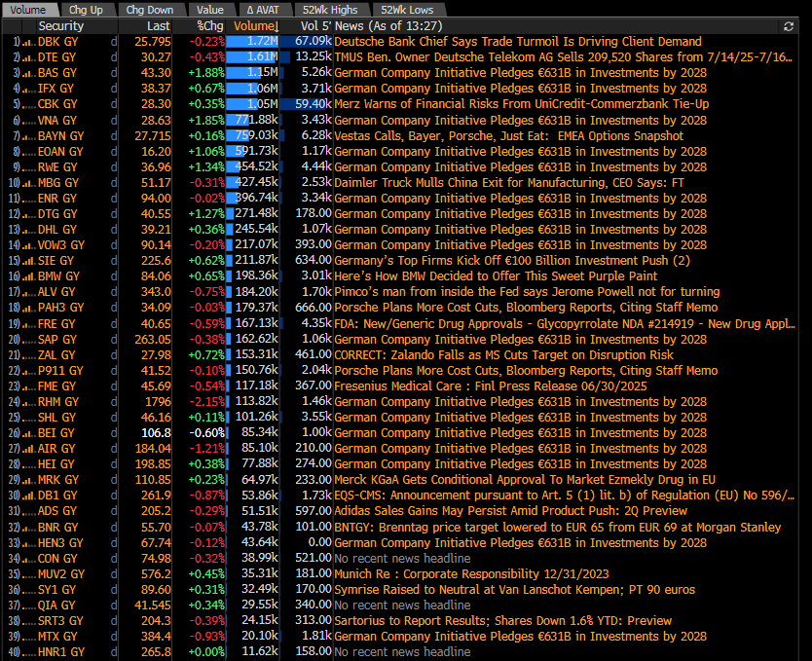
Task: Open chart icon beside MRK GY
Action: [28, 480]
